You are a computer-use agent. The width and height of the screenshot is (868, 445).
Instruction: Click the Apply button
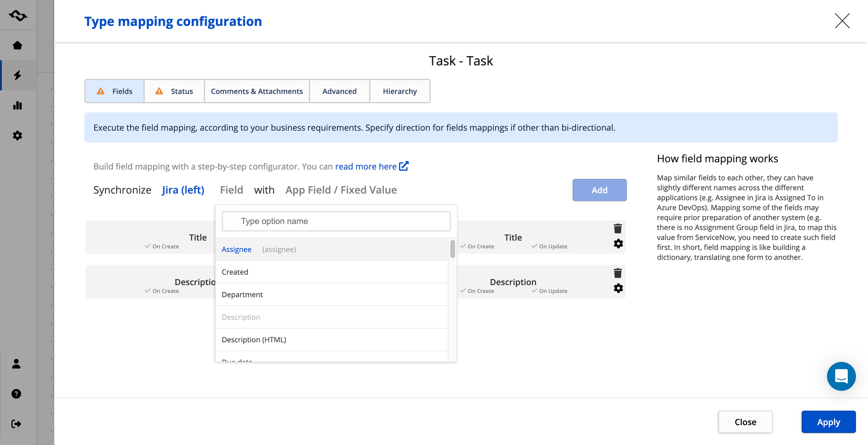point(828,422)
